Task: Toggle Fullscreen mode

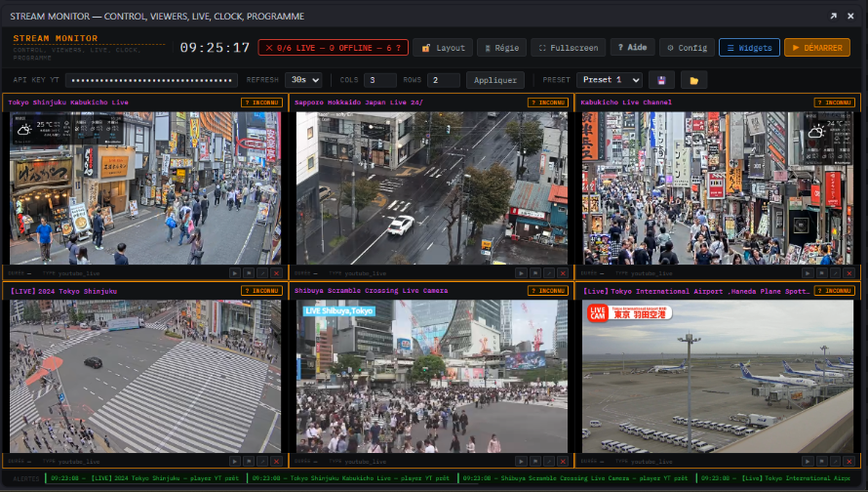Action: coord(568,48)
